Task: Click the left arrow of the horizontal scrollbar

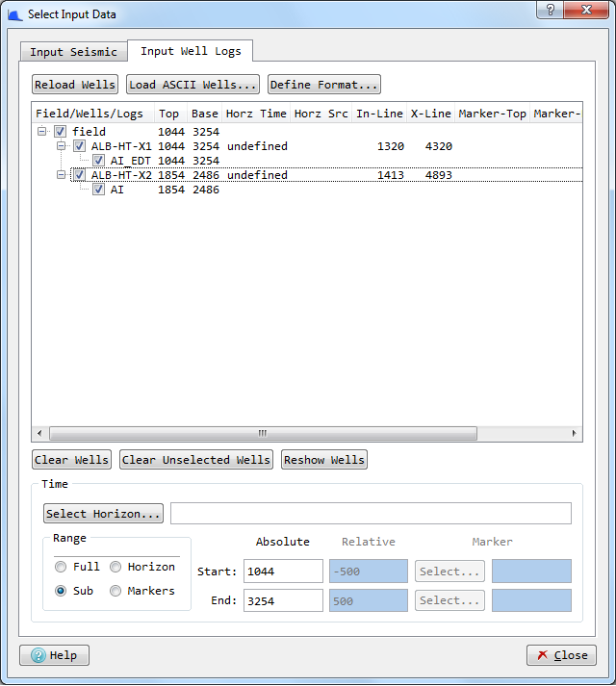Action: click(x=39, y=433)
